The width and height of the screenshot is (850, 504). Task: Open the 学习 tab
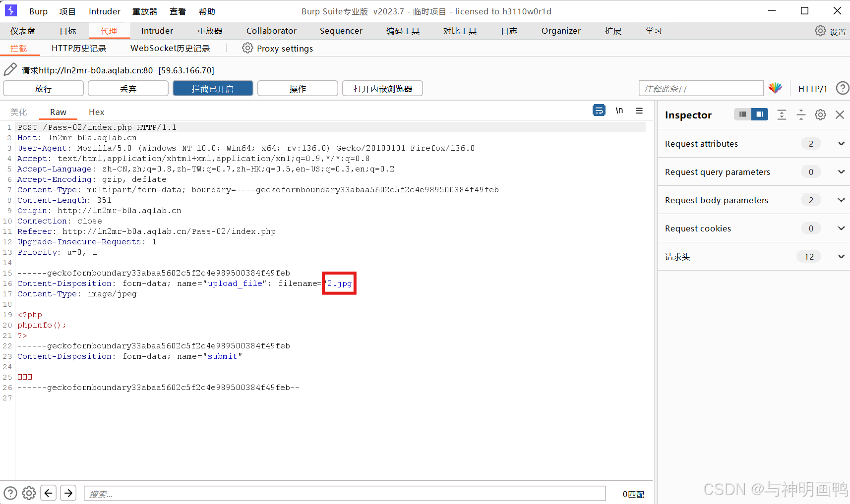[654, 31]
